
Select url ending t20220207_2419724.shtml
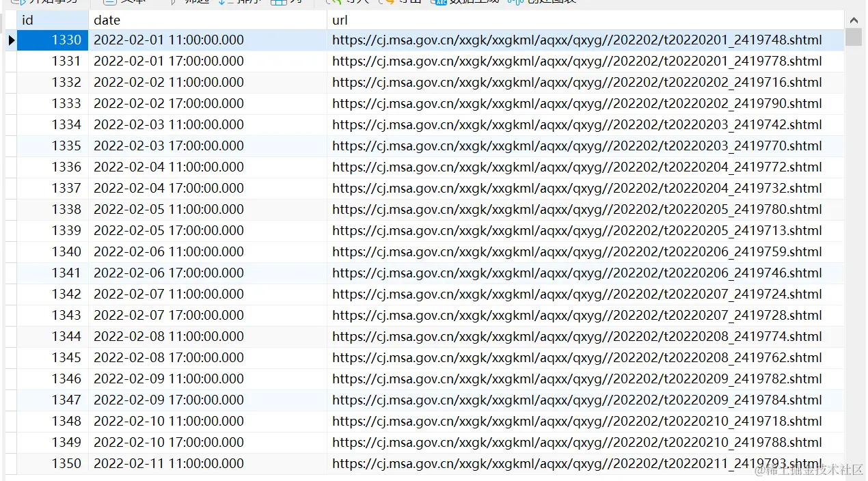586,294
